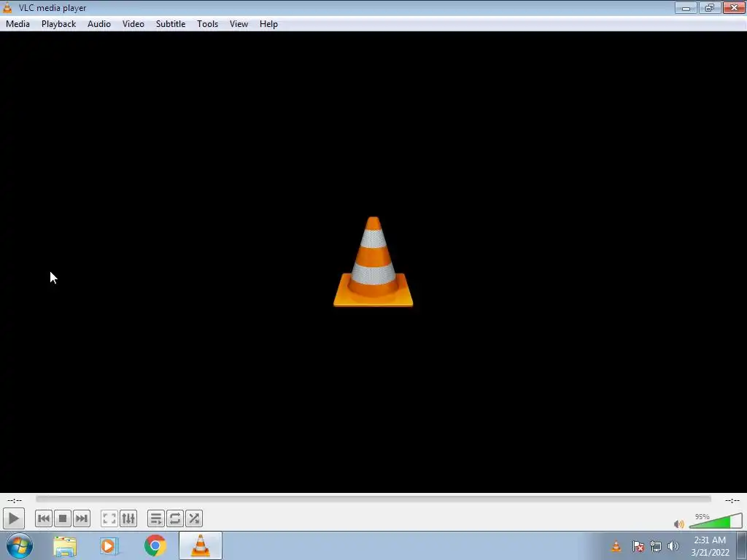Click the Windows Start button
Image resolution: width=747 pixels, height=560 pixels.
(20, 545)
